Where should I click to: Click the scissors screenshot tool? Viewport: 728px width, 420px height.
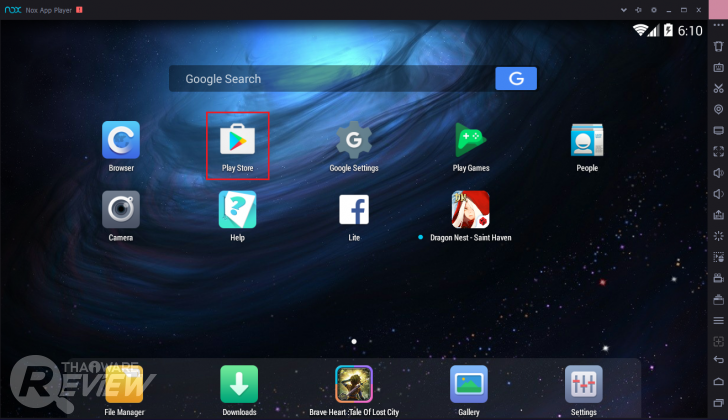(718, 89)
